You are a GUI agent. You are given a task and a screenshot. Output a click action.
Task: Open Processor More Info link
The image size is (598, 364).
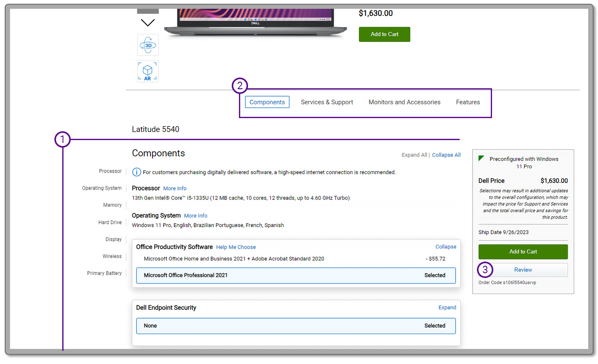tap(175, 188)
